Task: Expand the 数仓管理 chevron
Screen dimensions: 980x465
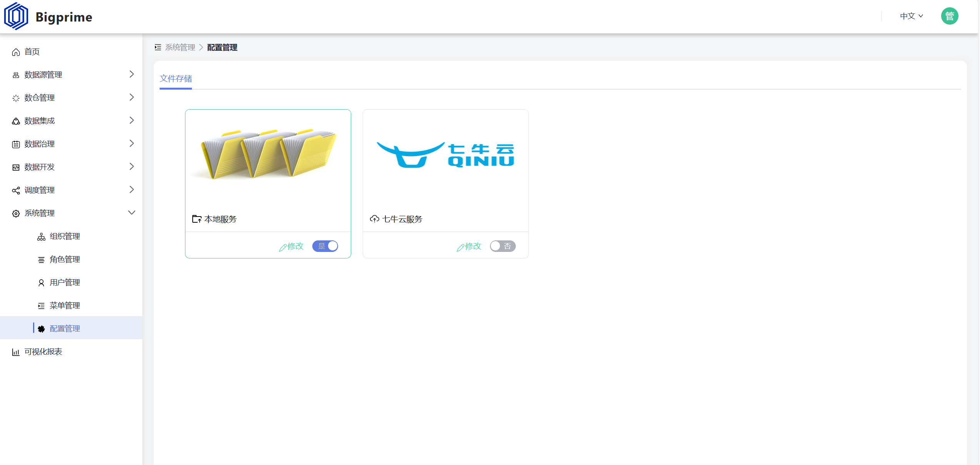Action: click(132, 97)
